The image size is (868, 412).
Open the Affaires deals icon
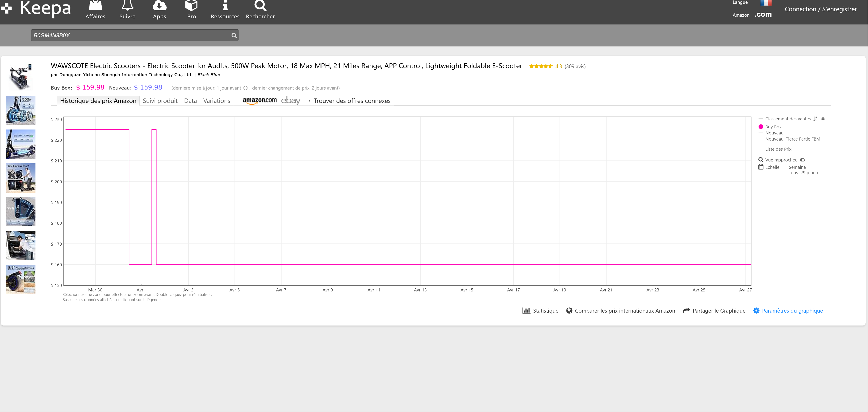point(95,5)
